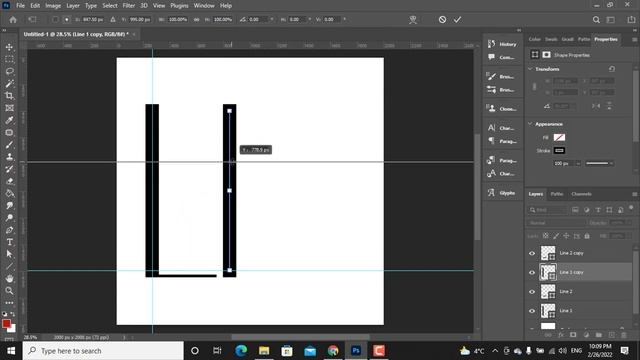Select the Dodge tool
The width and height of the screenshot is (640, 360).
pyautogui.click(x=9, y=218)
